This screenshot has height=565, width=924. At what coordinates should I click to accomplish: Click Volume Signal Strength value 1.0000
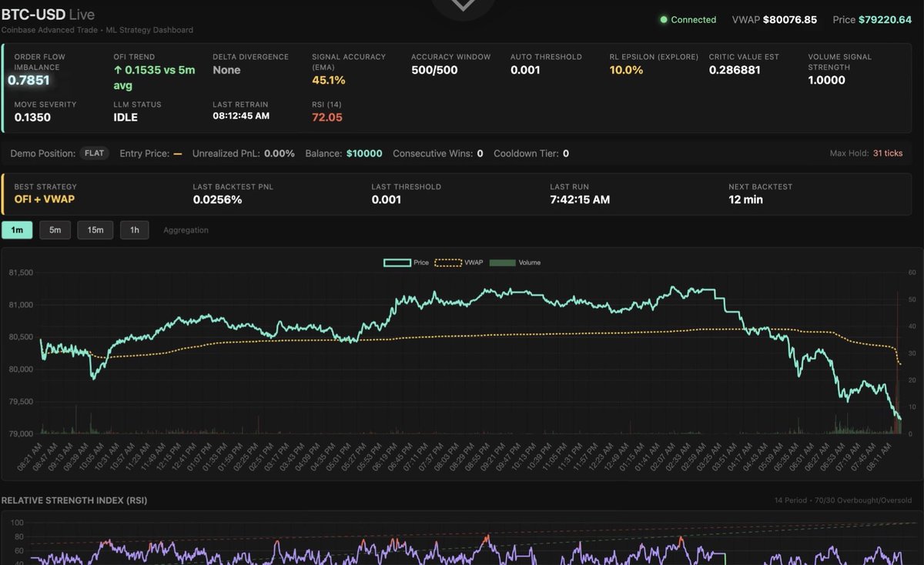coord(826,80)
